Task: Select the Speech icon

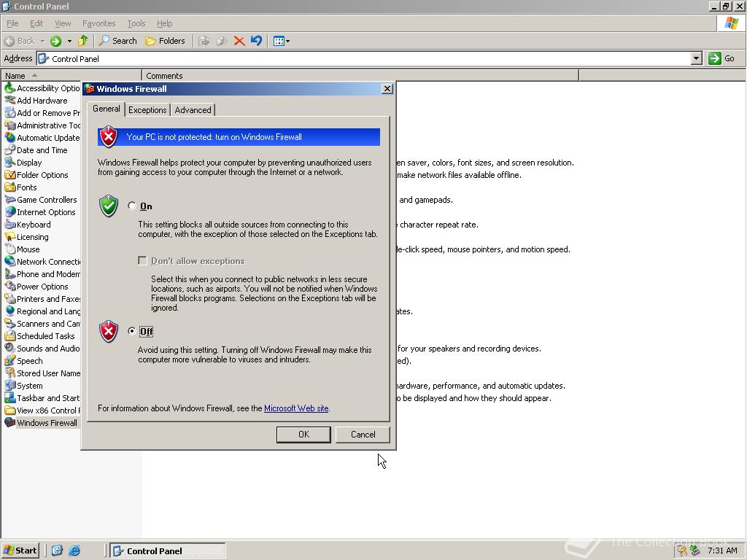Action: (x=9, y=360)
